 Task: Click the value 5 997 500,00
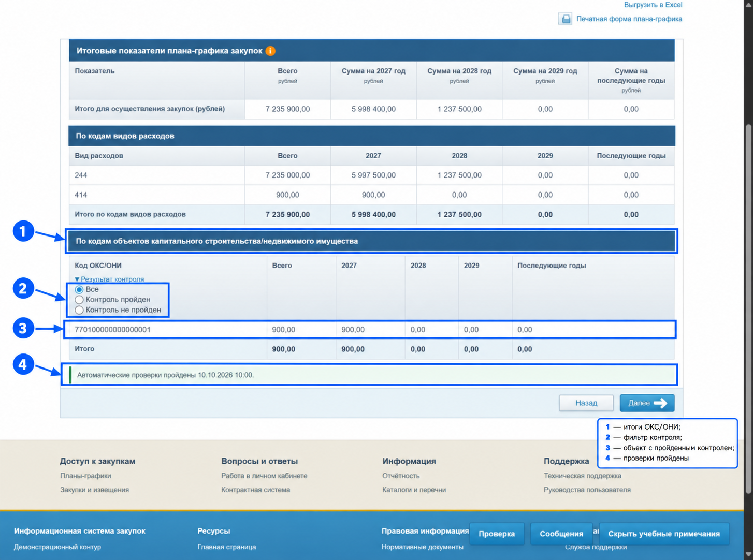(373, 175)
